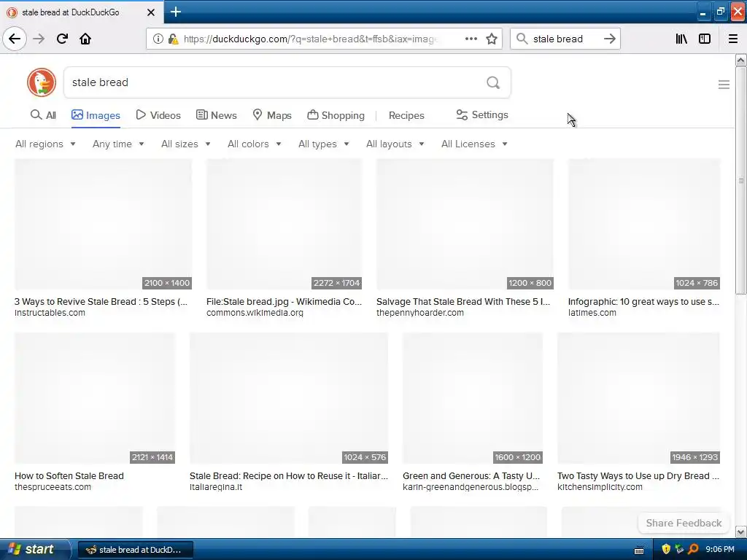
Task: Open the DuckDuckGo side menu icon
Action: pyautogui.click(x=724, y=85)
